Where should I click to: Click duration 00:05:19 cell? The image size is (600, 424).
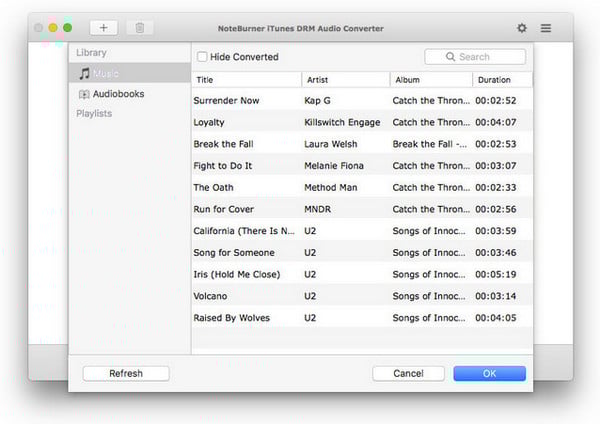pos(496,274)
